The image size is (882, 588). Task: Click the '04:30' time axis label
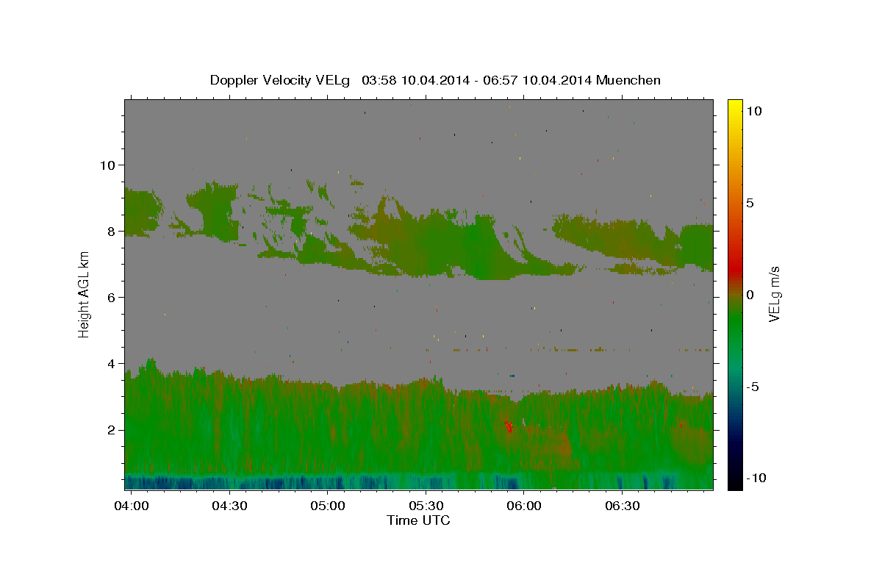pyautogui.click(x=229, y=506)
